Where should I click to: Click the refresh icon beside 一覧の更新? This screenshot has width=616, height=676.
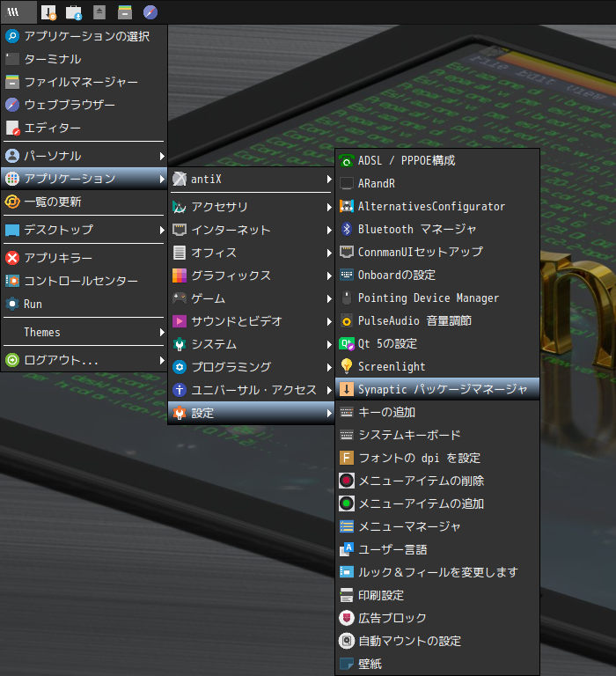point(12,202)
